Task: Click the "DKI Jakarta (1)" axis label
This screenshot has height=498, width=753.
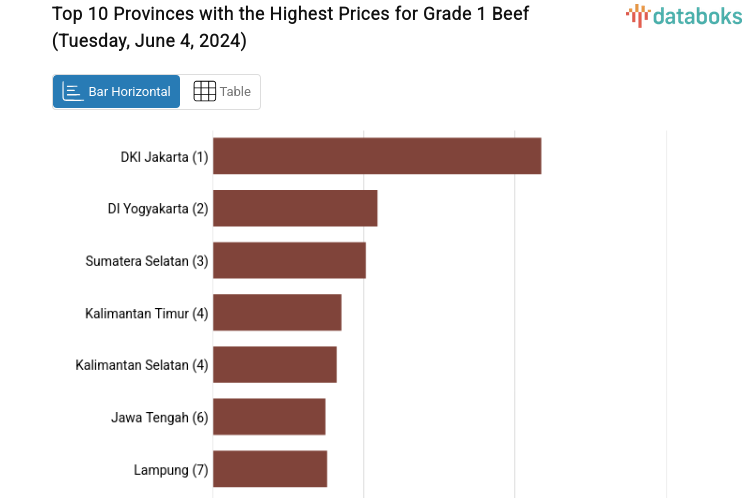Action: click(x=164, y=157)
